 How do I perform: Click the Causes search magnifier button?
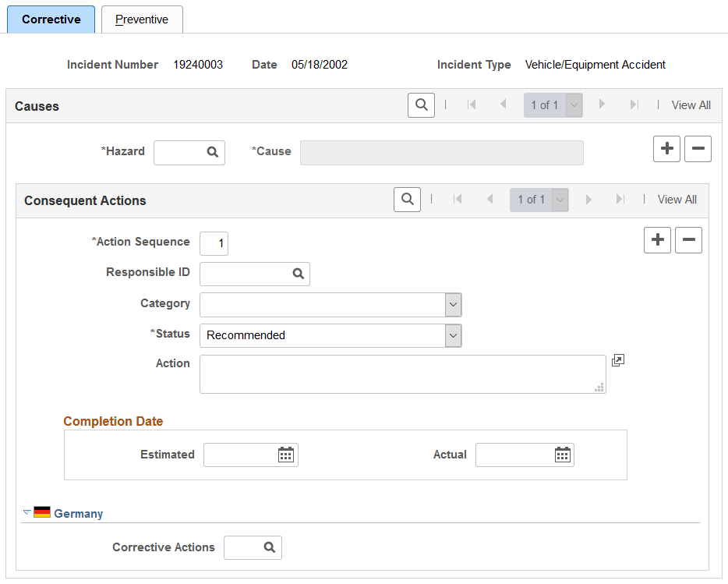421,105
